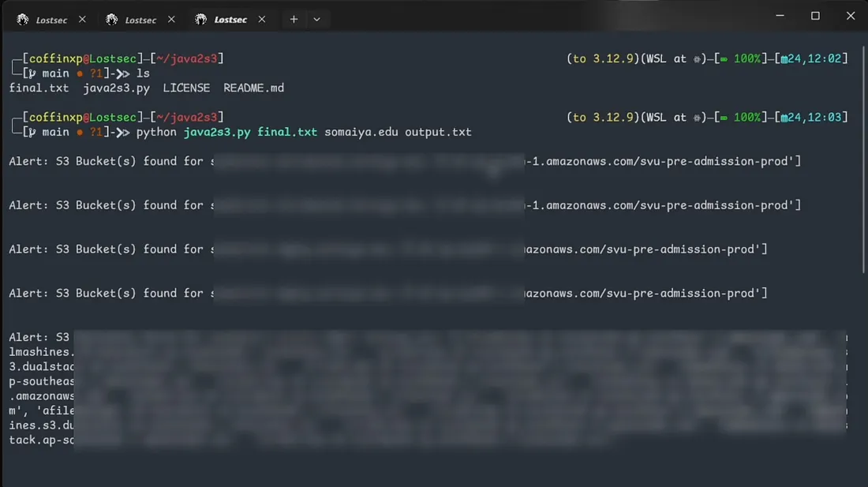Click the ls command text

[x=143, y=73]
